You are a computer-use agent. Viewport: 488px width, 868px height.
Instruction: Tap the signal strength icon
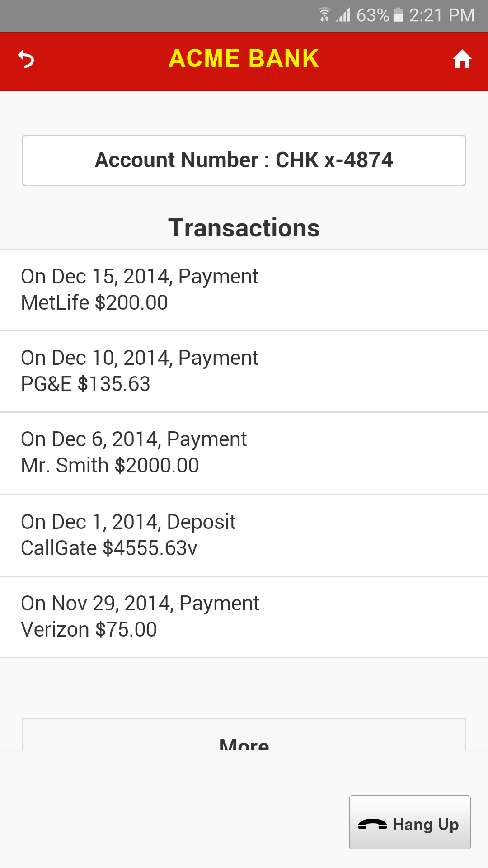pyautogui.click(x=343, y=15)
